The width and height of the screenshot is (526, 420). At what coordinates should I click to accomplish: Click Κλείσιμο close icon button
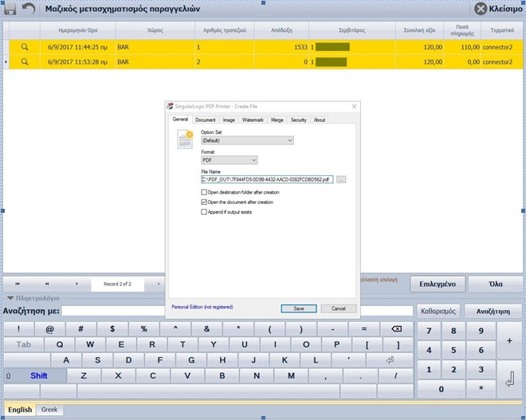[x=481, y=9]
